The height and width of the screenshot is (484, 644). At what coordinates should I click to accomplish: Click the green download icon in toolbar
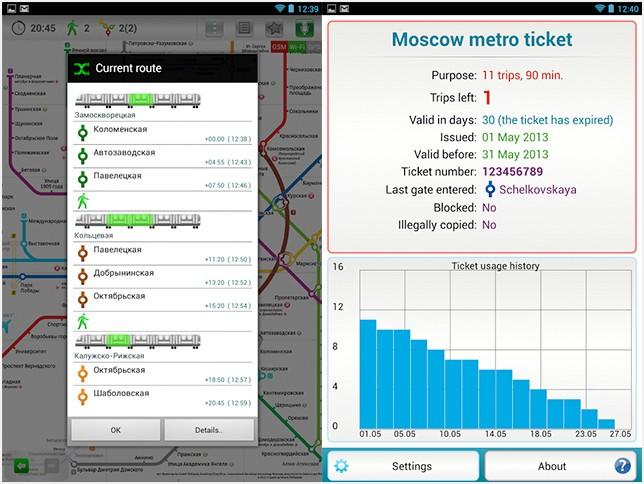[304, 28]
